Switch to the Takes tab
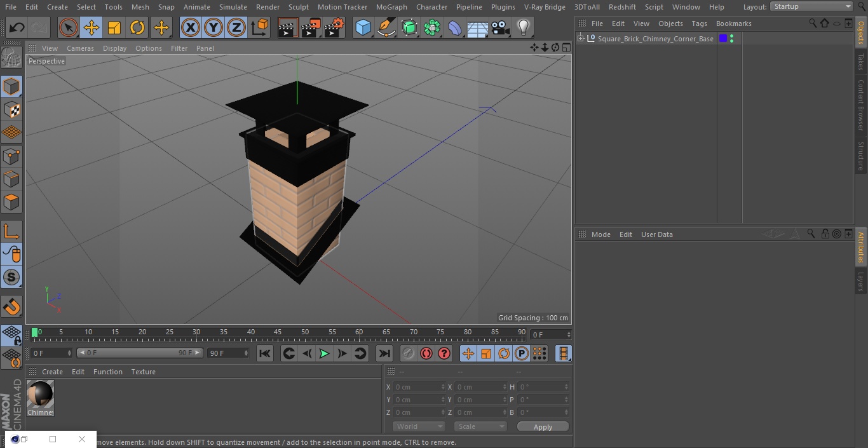868x448 pixels. (x=861, y=62)
